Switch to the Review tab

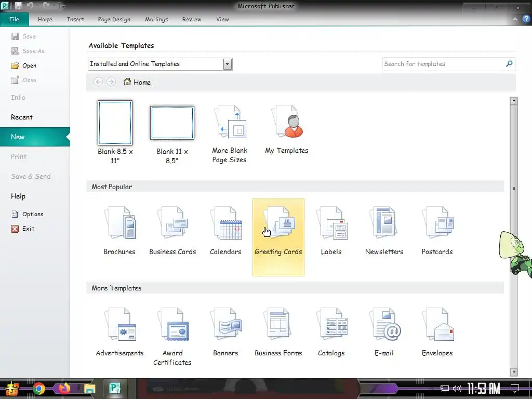(192, 19)
